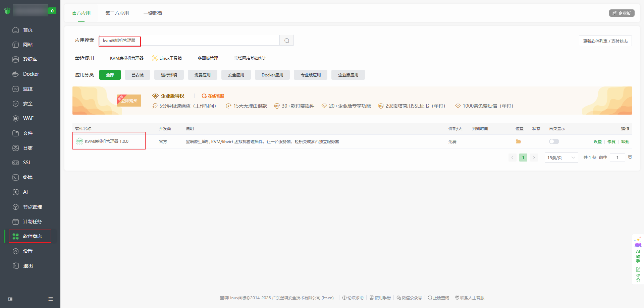Click the 退出 logout icon in sidebar
This screenshot has height=308, width=644.
(15, 266)
